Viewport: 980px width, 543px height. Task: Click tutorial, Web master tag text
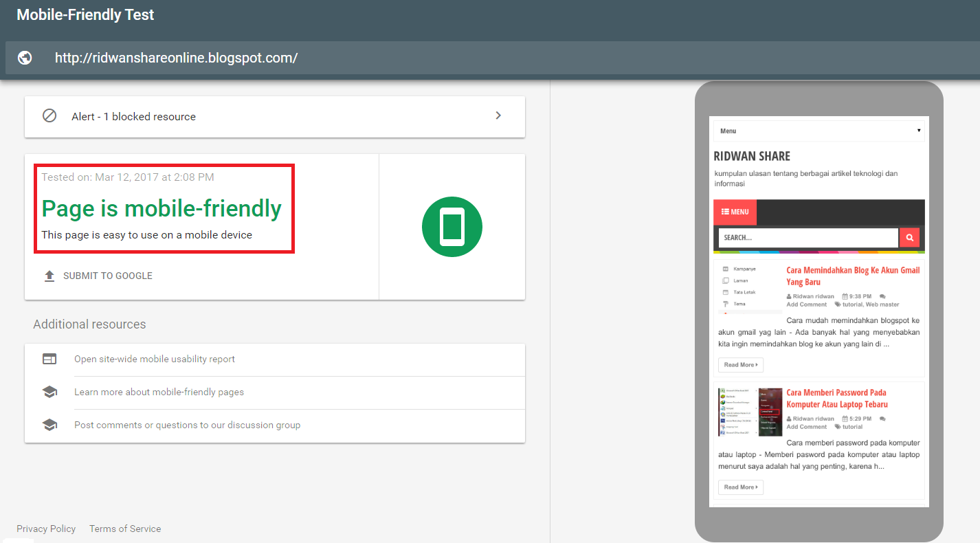point(871,304)
